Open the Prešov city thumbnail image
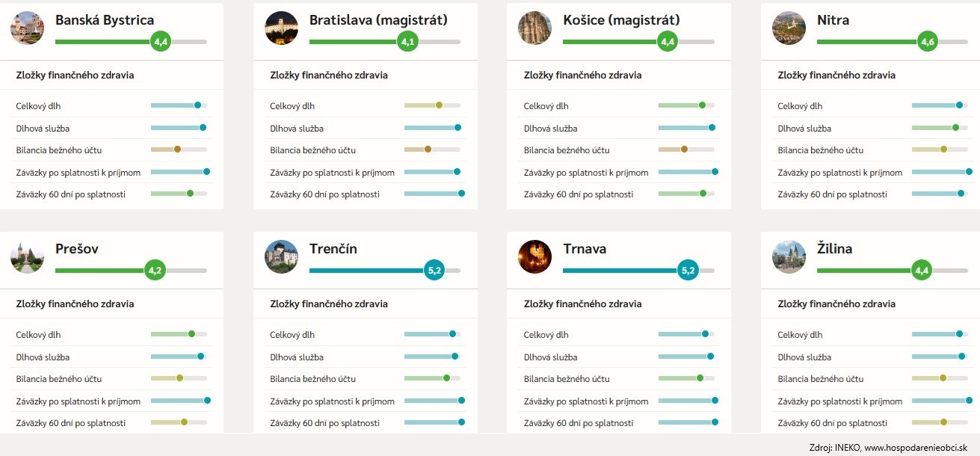This screenshot has height=456, width=980. (28, 257)
